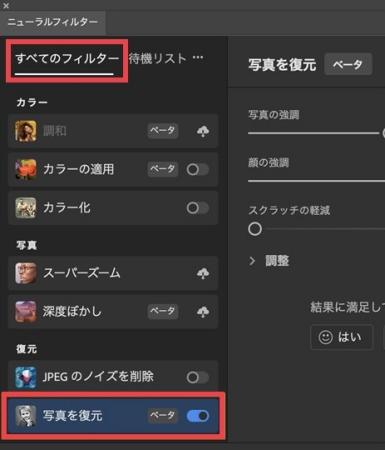Click the 調和 filter thumbnail
Screen dimensions: 385x450
26,131
